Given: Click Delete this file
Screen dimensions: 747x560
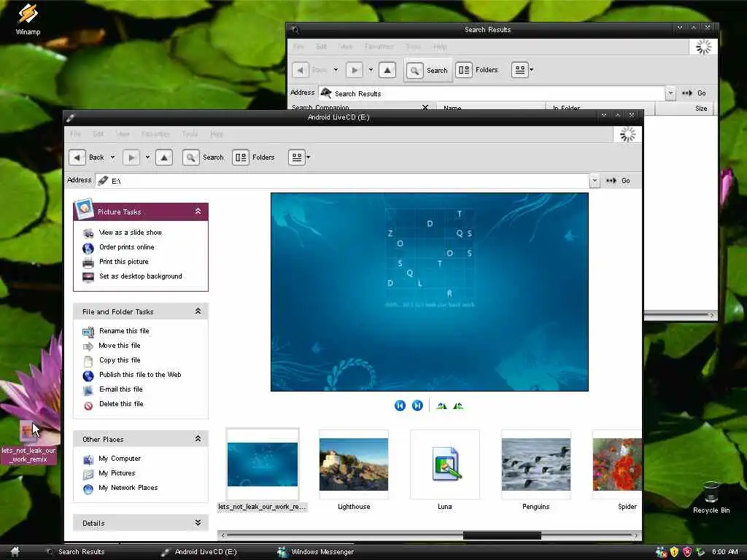Looking at the screenshot, I should click(x=121, y=404).
